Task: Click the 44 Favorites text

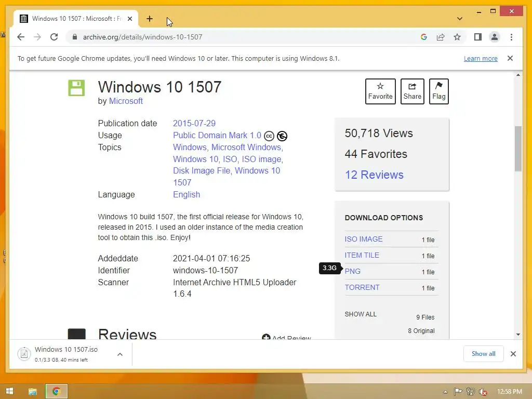Action: click(x=376, y=154)
